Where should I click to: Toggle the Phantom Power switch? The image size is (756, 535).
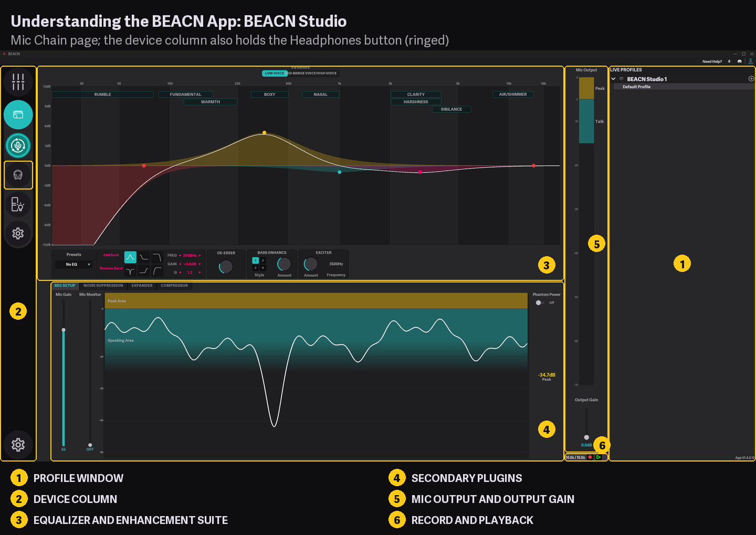click(540, 302)
